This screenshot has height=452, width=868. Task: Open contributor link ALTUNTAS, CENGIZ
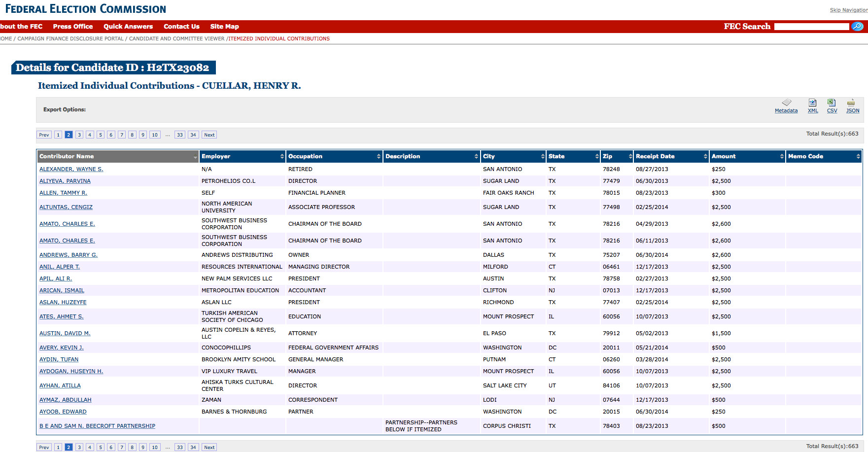pyautogui.click(x=66, y=208)
